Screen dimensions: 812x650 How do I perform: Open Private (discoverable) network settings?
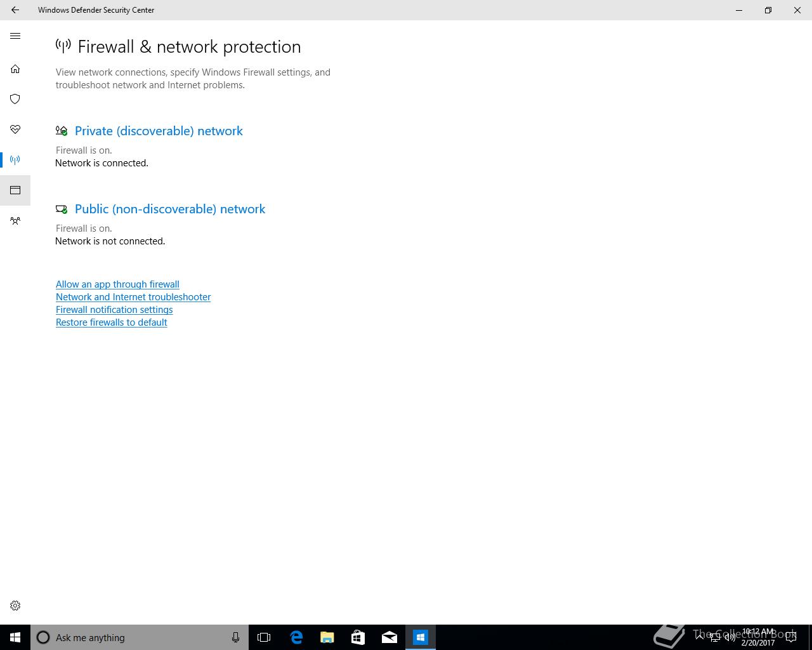[x=159, y=131]
